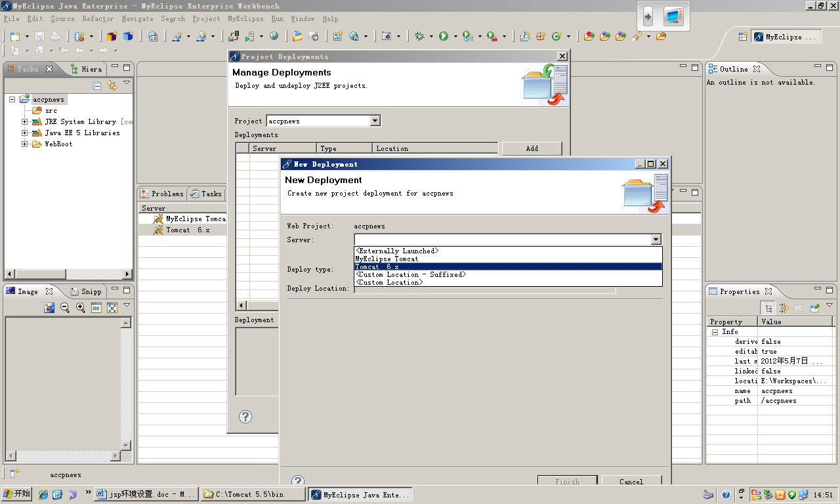Click the Show Categories icon in Properties

768,308
